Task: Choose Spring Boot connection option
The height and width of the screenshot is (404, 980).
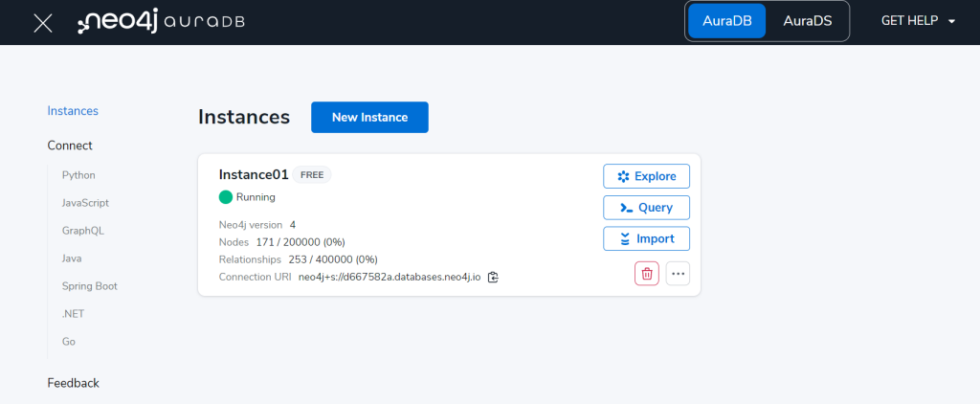Action: point(90,286)
